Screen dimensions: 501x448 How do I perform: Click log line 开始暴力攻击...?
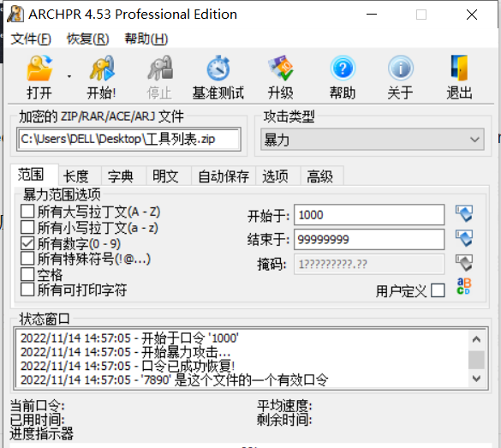[125, 352]
